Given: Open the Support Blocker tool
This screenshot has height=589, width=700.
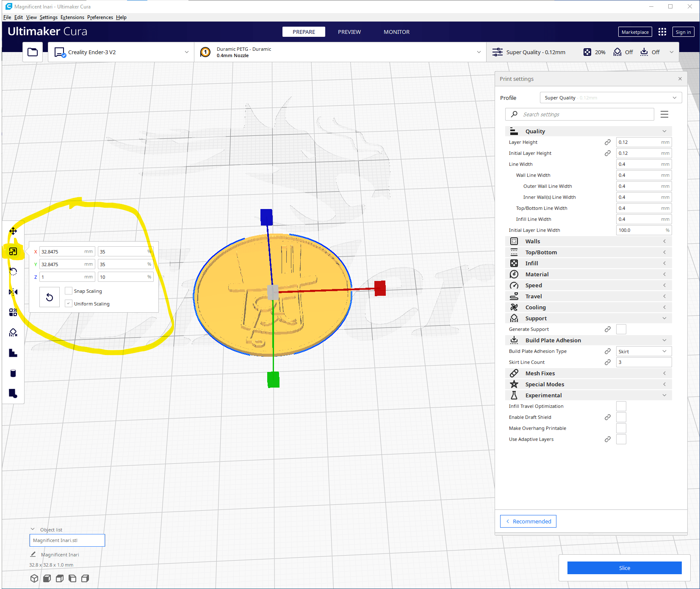Looking at the screenshot, I should [x=13, y=333].
